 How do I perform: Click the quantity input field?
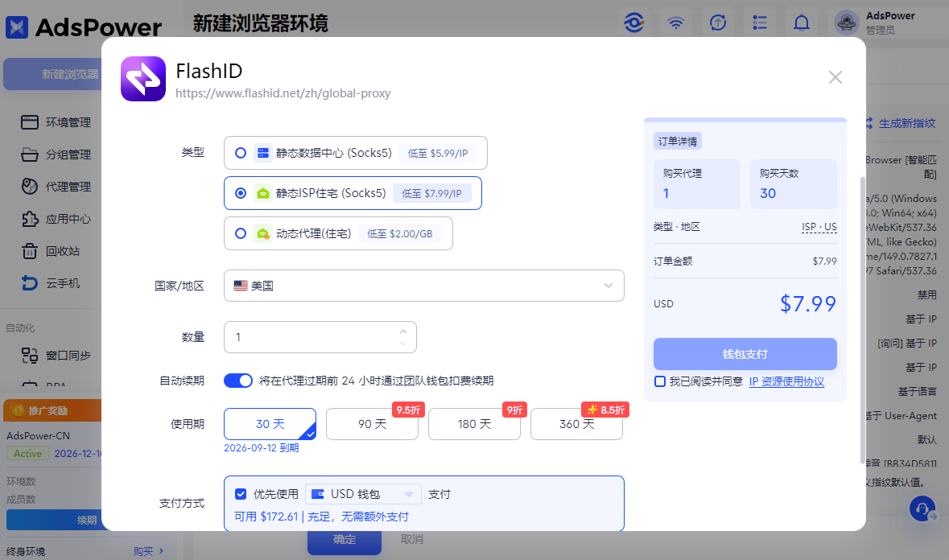coord(320,337)
